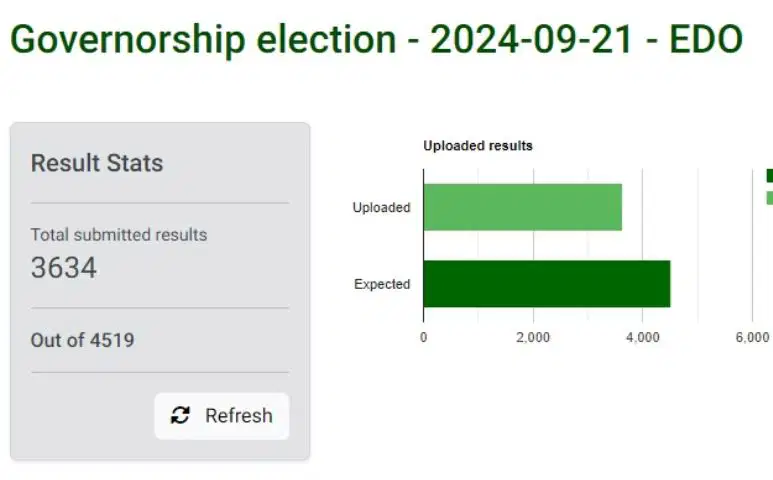The height and width of the screenshot is (480, 773).
Task: Click the EDO state name in heading
Action: point(705,39)
